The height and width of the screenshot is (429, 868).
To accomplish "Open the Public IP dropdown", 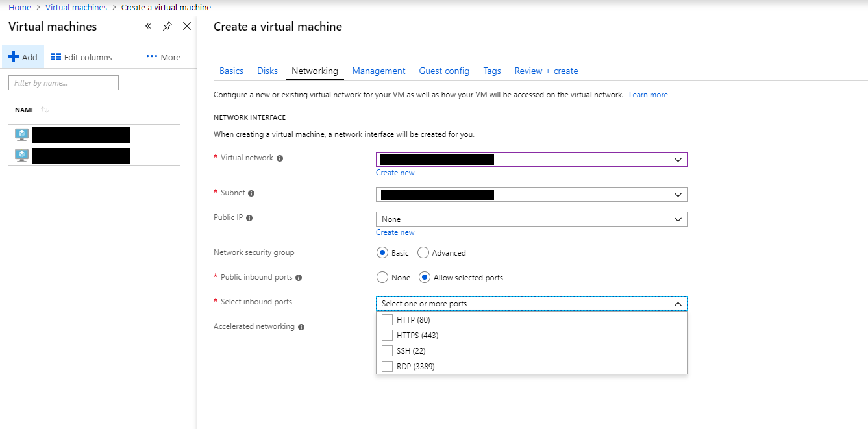I will [678, 219].
